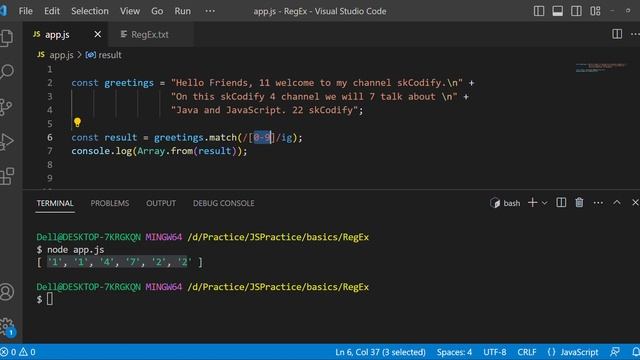Viewport: 640px width, 360px height.
Task: Switch to the OUTPUT panel tab
Action: (x=161, y=203)
